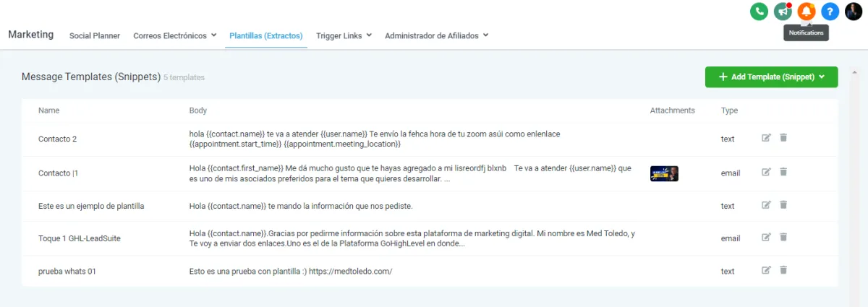Image resolution: width=868 pixels, height=307 pixels.
Task: Expand the Correos Electrónicos dropdown
Action: tap(175, 35)
